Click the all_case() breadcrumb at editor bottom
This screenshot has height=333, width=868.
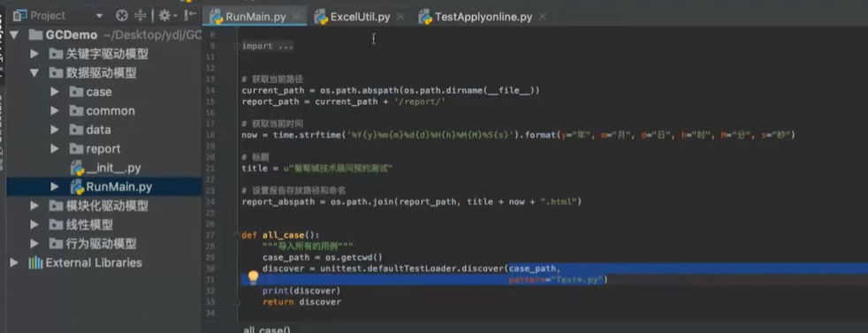267,329
